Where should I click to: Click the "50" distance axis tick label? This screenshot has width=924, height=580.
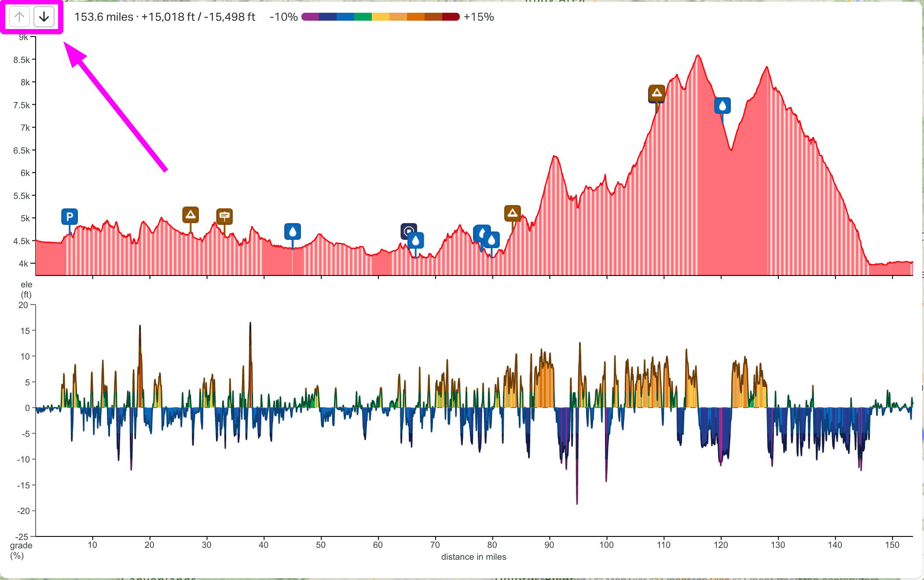[321, 545]
